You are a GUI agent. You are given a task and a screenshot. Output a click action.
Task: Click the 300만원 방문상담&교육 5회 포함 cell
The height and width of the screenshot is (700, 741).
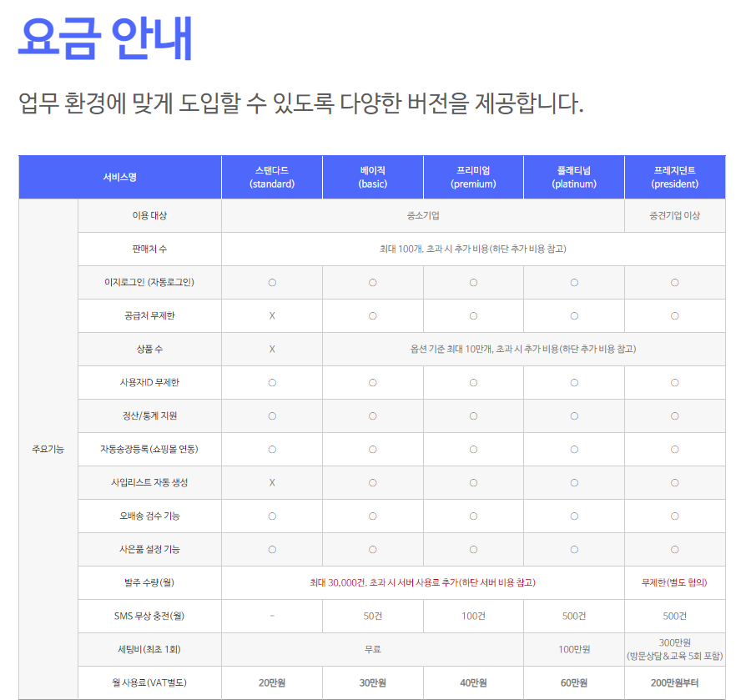(x=675, y=649)
